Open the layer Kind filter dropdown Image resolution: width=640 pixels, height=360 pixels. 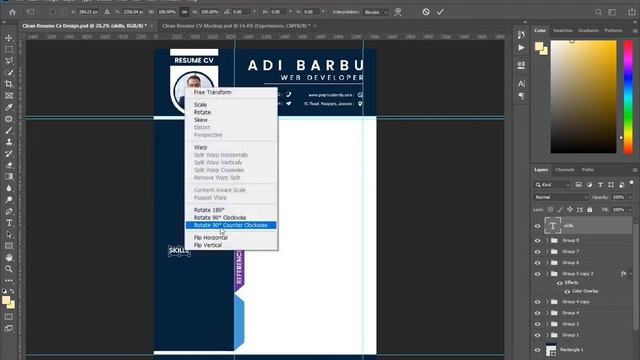pyautogui.click(x=551, y=185)
